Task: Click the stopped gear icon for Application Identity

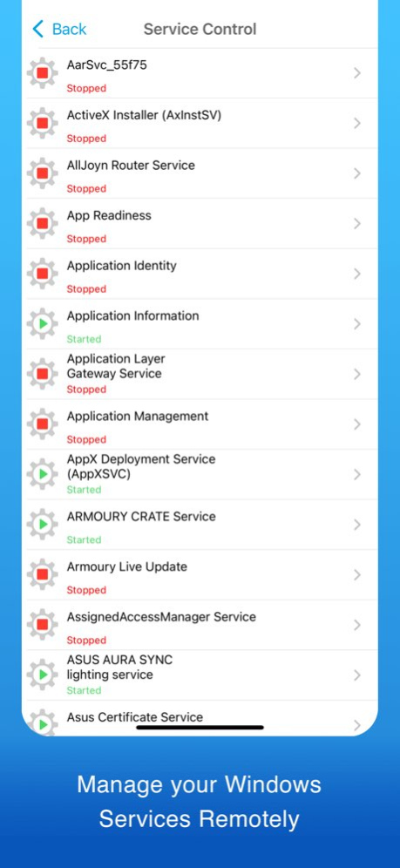Action: 43,274
